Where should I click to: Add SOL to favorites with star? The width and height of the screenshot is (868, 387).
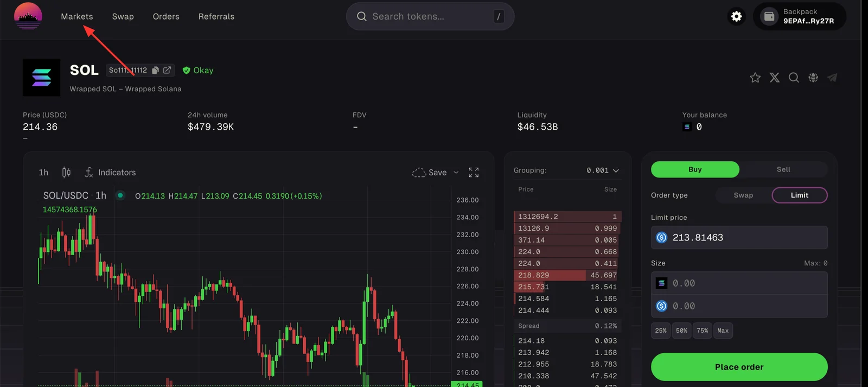755,78
